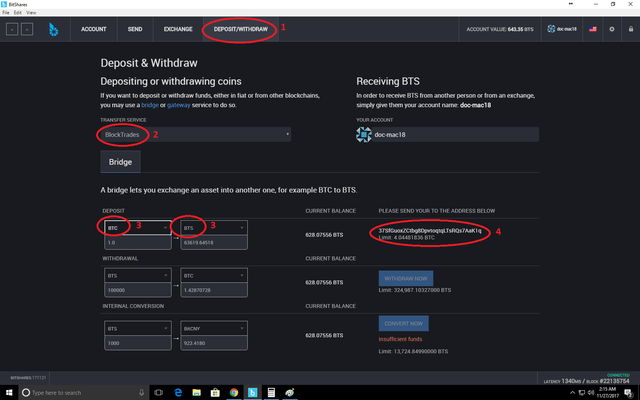Click the CONVERT NOW button
The height and width of the screenshot is (400, 640).
pyautogui.click(x=403, y=323)
